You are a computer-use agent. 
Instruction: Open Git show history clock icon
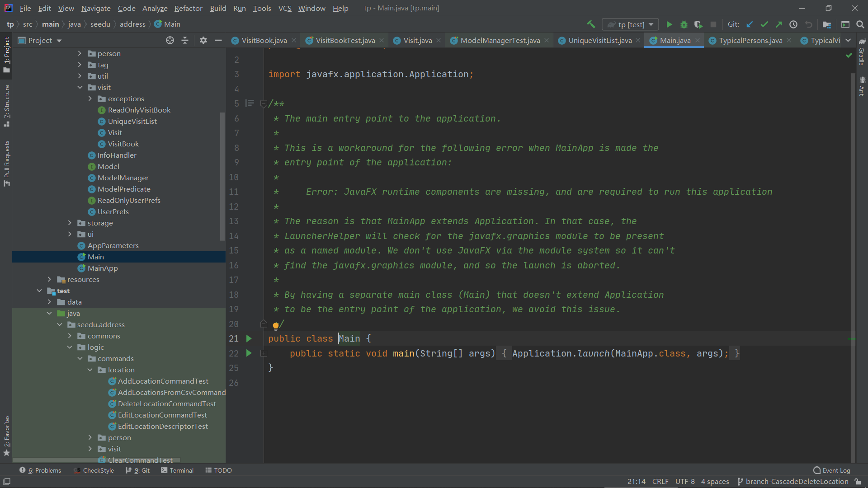coord(793,24)
